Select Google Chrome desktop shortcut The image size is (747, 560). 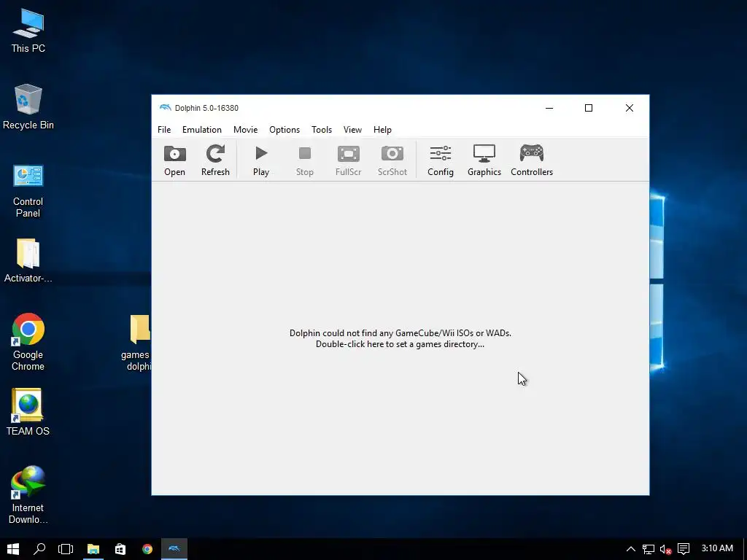28,342
